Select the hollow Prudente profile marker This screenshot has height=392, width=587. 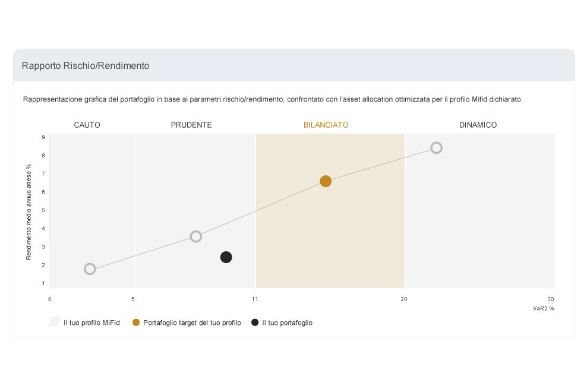click(196, 236)
